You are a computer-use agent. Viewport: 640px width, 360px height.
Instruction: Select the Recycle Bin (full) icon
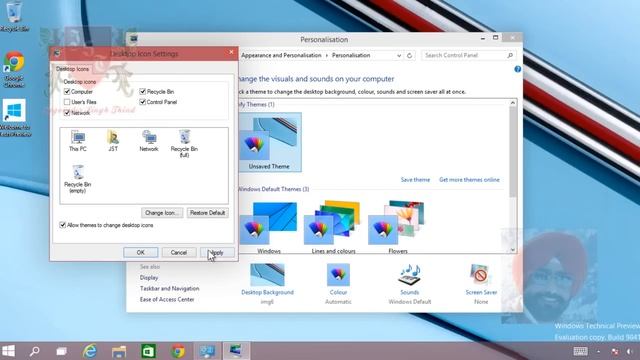pos(184,144)
